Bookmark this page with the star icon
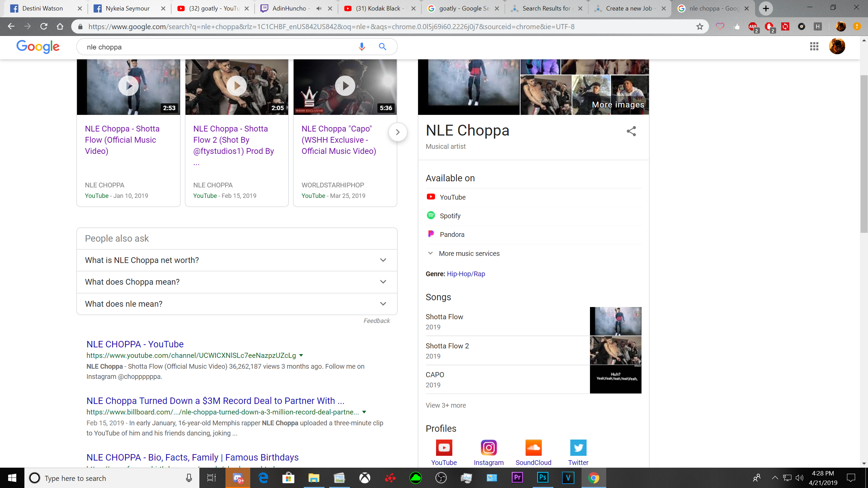This screenshot has width=868, height=488. click(x=699, y=26)
